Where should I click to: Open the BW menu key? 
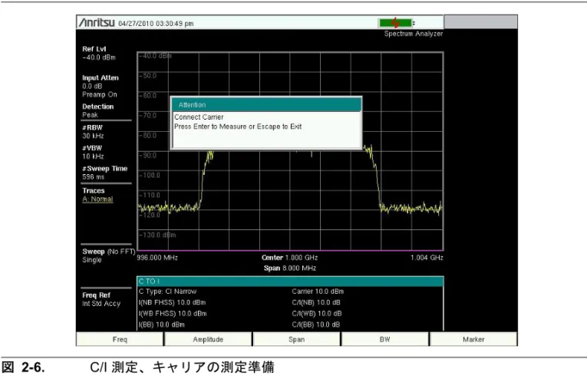(x=385, y=339)
